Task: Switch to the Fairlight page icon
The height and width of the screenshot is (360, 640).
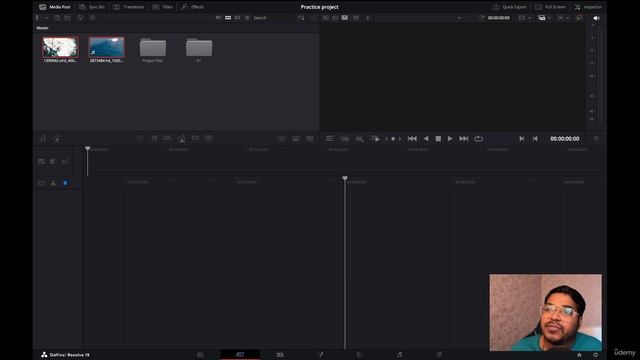Action: (399, 355)
